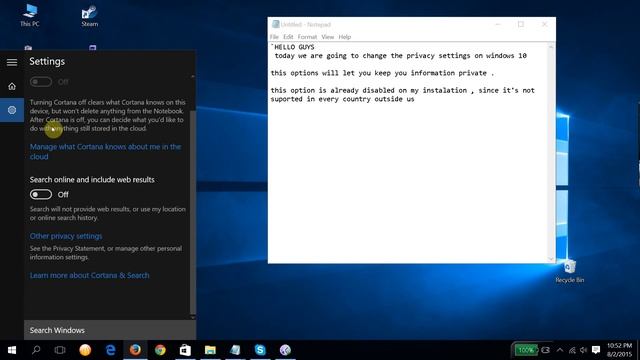Turn on the greyed-out Cortana toggle
640x360 pixels.
coord(41,82)
